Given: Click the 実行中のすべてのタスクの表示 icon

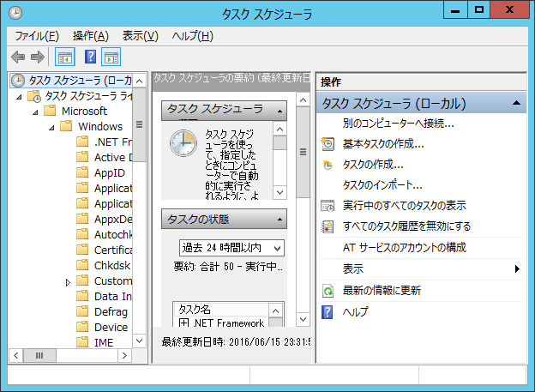Looking at the screenshot, I should point(328,206).
